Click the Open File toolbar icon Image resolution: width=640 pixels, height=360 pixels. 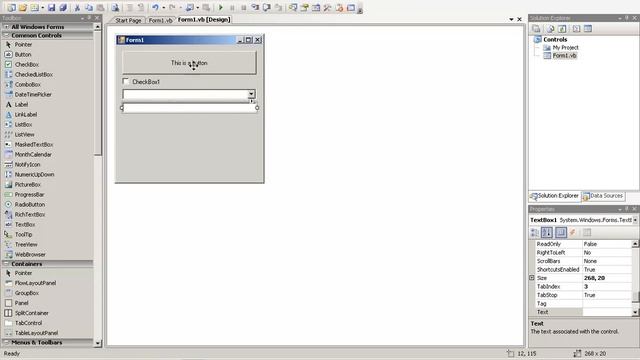point(23,7)
